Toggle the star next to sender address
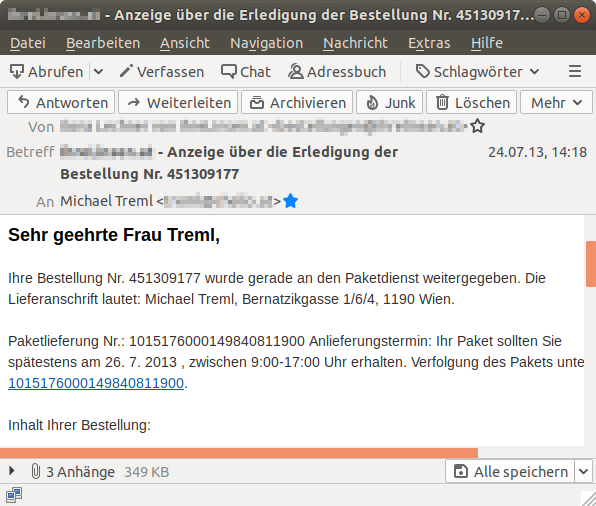The height and width of the screenshot is (506, 596). pos(477,126)
